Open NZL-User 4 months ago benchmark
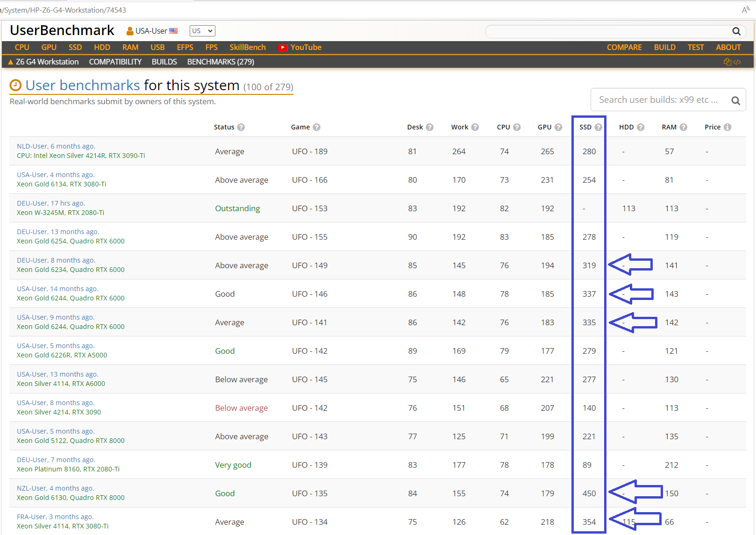The image size is (756, 535). click(x=56, y=488)
